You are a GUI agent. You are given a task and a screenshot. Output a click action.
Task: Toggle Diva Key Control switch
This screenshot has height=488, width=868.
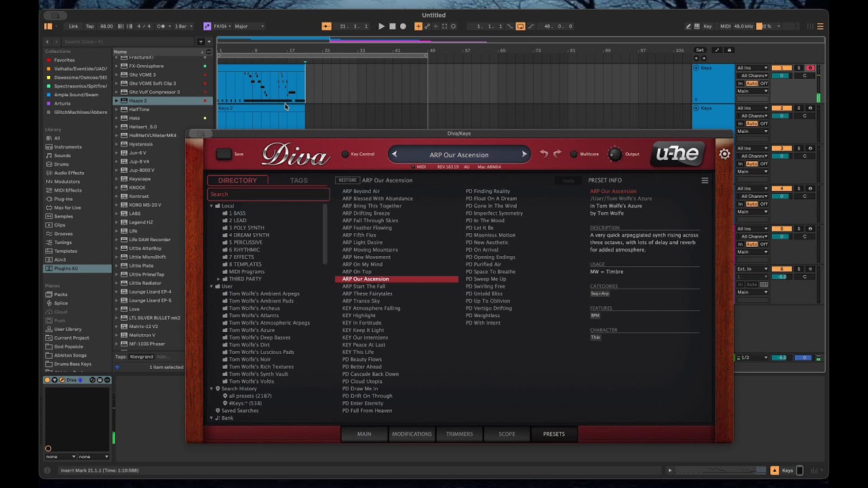click(345, 154)
